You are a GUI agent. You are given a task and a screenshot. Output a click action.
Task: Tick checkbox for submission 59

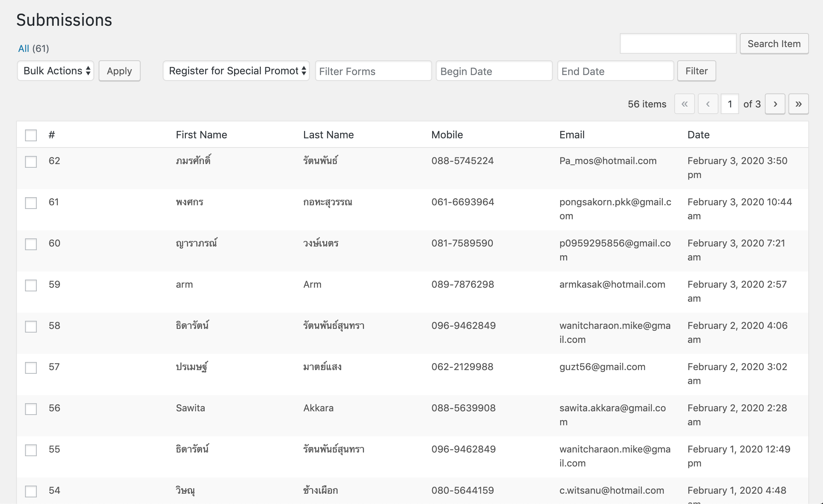pos(31,285)
